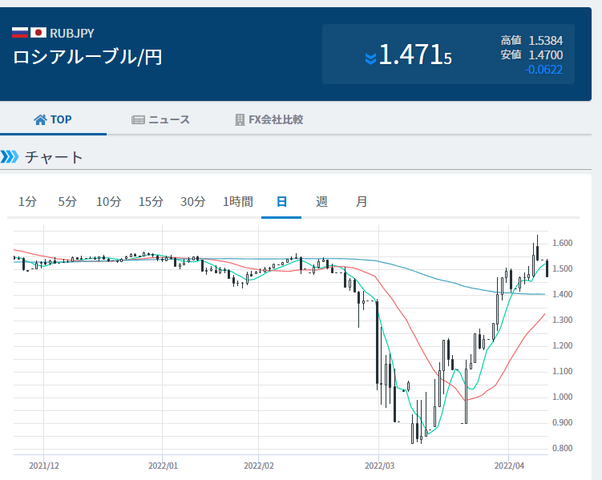Click the newspaper icon beside ニュース
This screenshot has height=480, width=602.
[x=139, y=120]
